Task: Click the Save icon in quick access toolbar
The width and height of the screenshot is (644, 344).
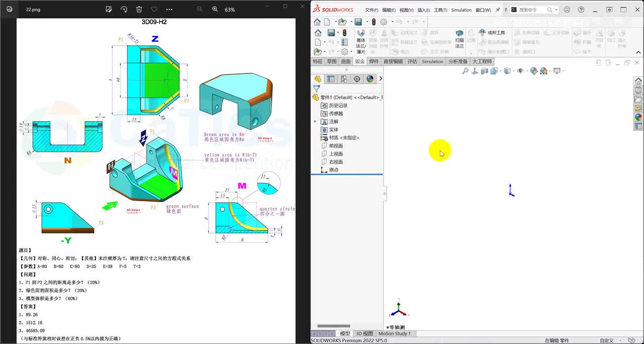Action: (x=358, y=22)
